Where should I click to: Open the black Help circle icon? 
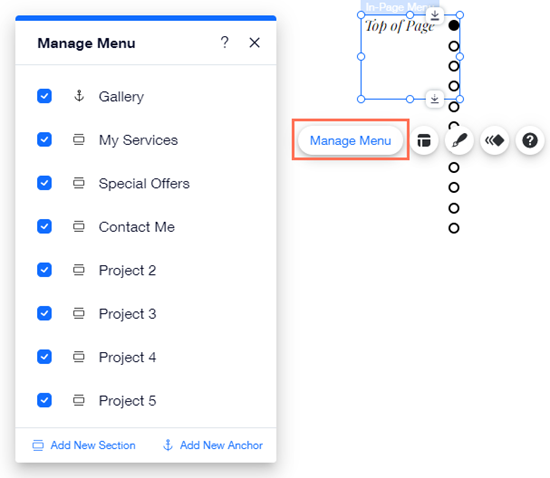pyautogui.click(x=530, y=141)
